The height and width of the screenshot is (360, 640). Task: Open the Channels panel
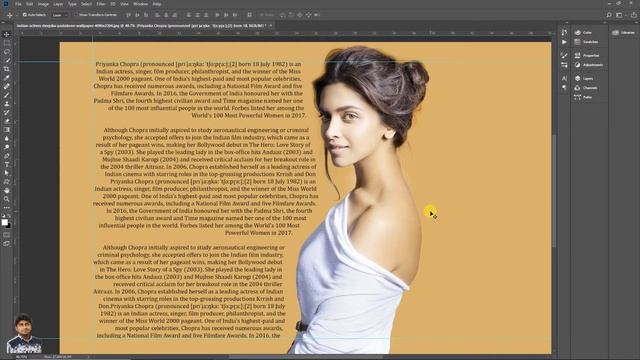tap(586, 88)
